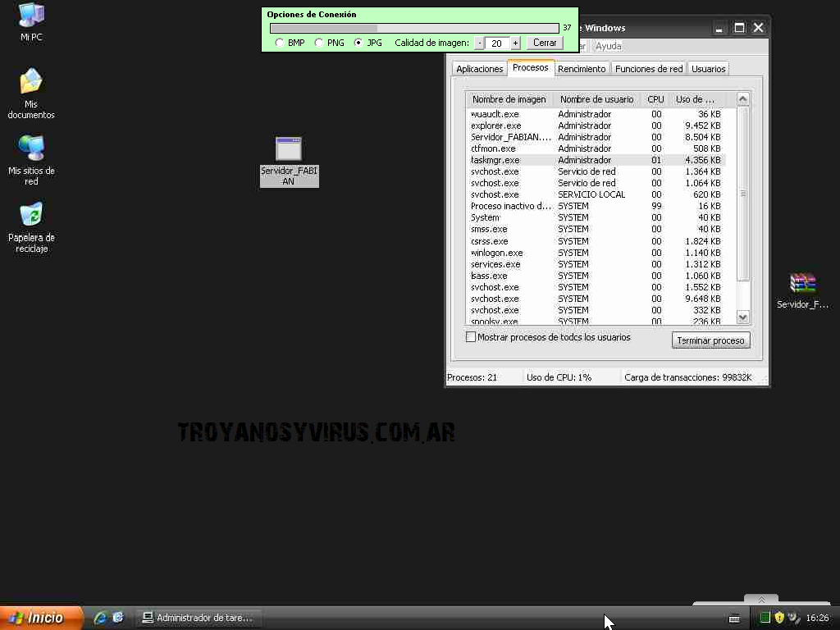
Task: Open Mis sitios de red icon
Action: pos(31,160)
